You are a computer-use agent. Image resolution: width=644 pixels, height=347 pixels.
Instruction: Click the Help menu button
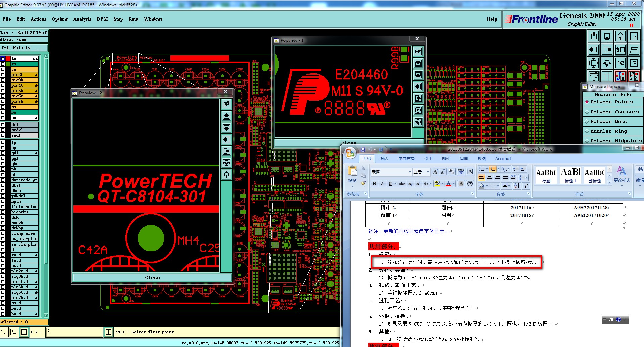click(492, 19)
